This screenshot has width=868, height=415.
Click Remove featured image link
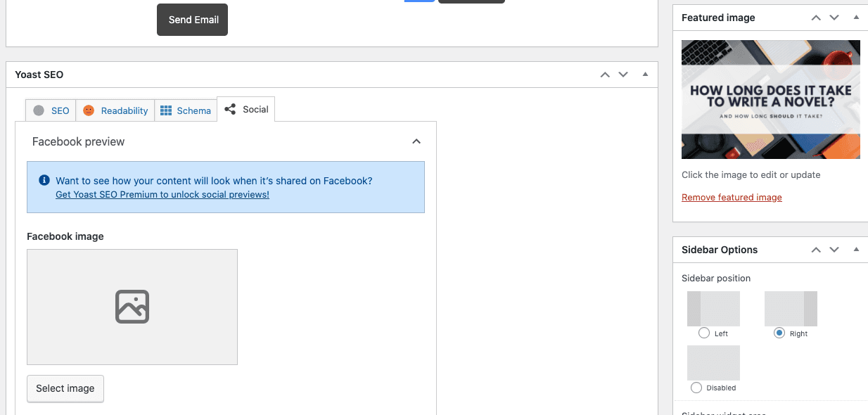pyautogui.click(x=732, y=198)
